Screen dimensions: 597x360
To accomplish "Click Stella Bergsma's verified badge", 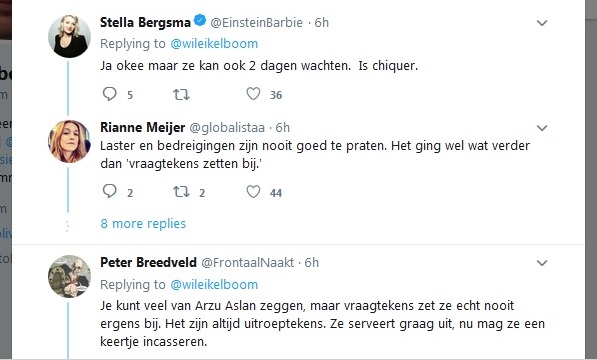I will 200,21.
